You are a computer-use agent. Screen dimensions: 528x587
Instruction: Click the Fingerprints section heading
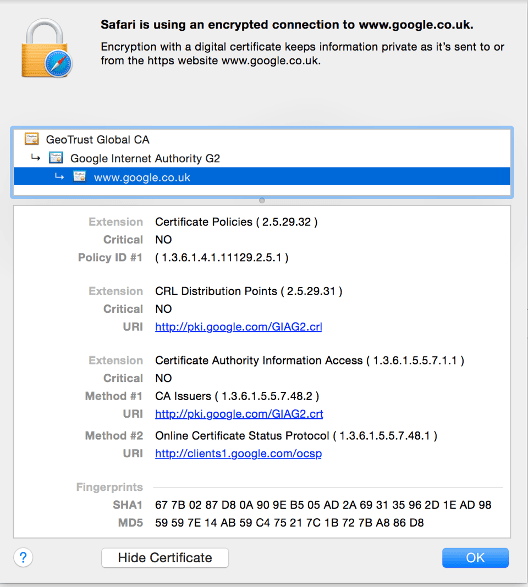[109, 487]
